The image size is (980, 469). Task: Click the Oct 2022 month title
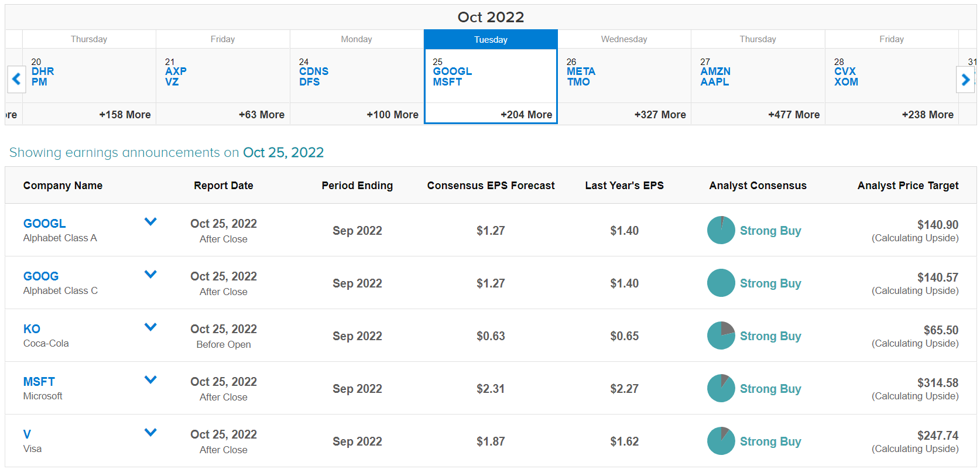click(491, 17)
